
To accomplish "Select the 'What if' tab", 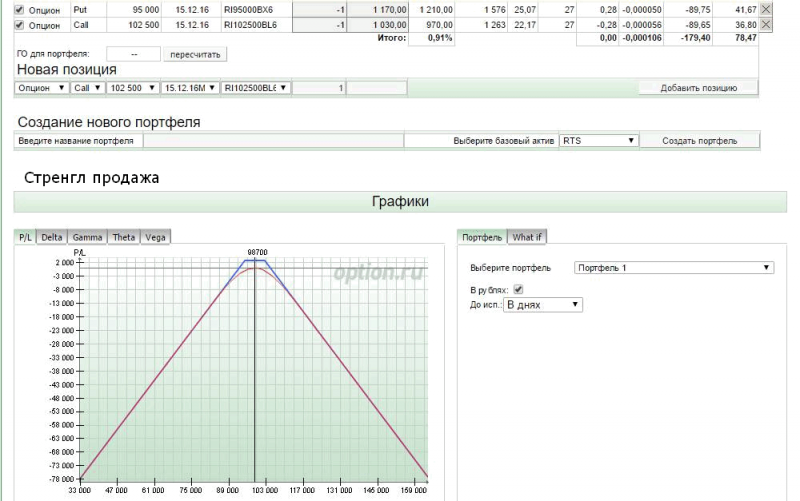I will pos(527,237).
